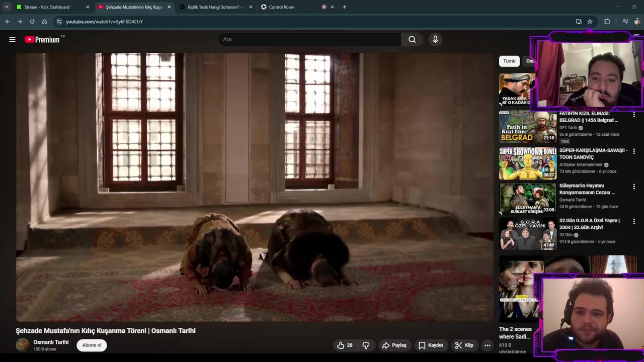The image size is (644, 362).
Task: Click the 150 B abone subscriber count
Action: pos(45,349)
